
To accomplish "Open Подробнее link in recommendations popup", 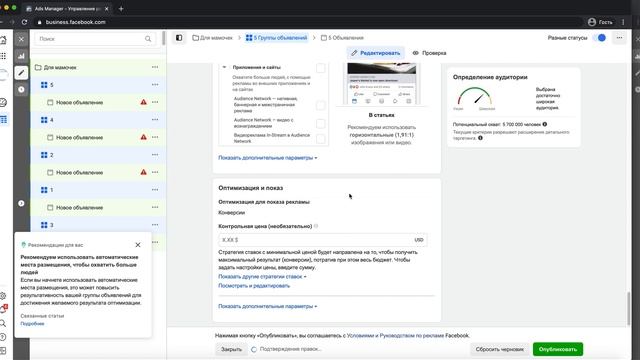I will [32, 324].
